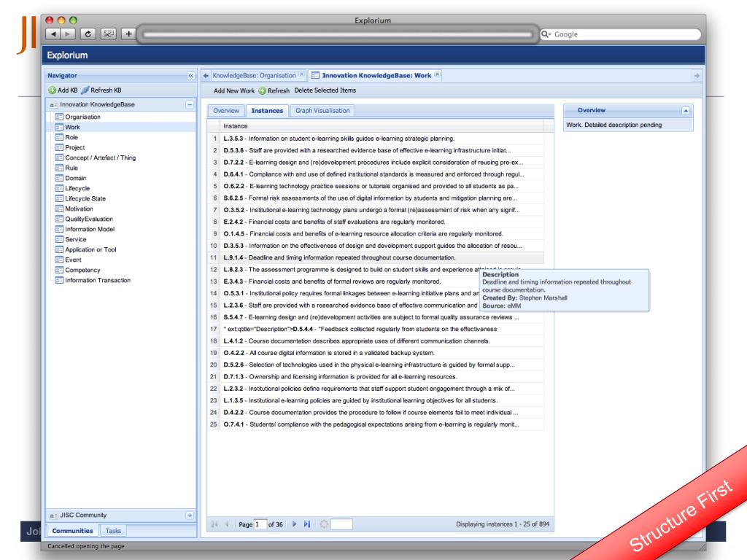Go back with the browser back arrow
The height and width of the screenshot is (560, 747).
pyautogui.click(x=53, y=34)
